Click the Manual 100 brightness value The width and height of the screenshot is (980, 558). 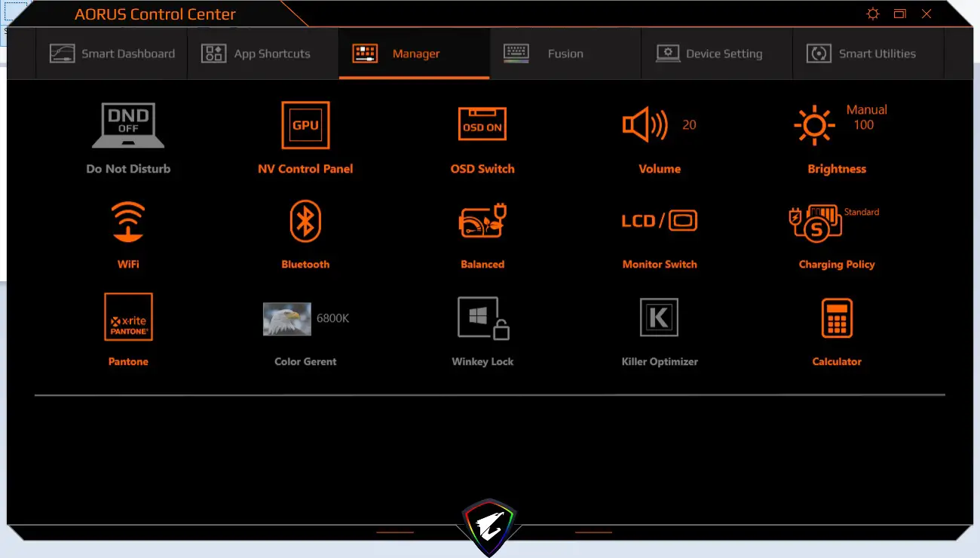pyautogui.click(x=866, y=117)
